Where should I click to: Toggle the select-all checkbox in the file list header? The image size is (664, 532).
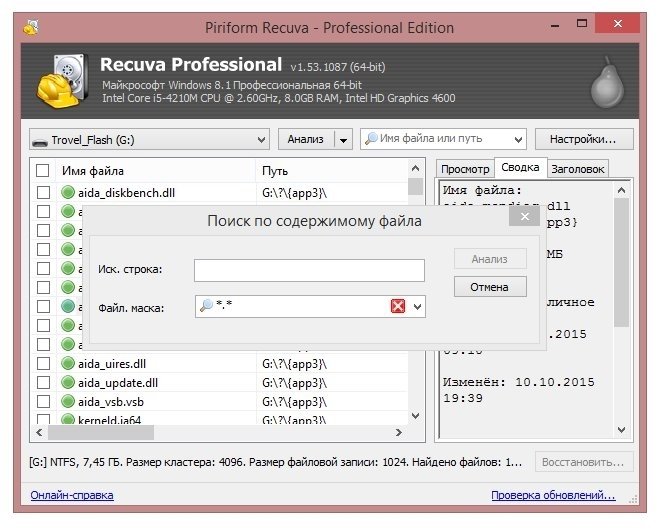(42, 171)
